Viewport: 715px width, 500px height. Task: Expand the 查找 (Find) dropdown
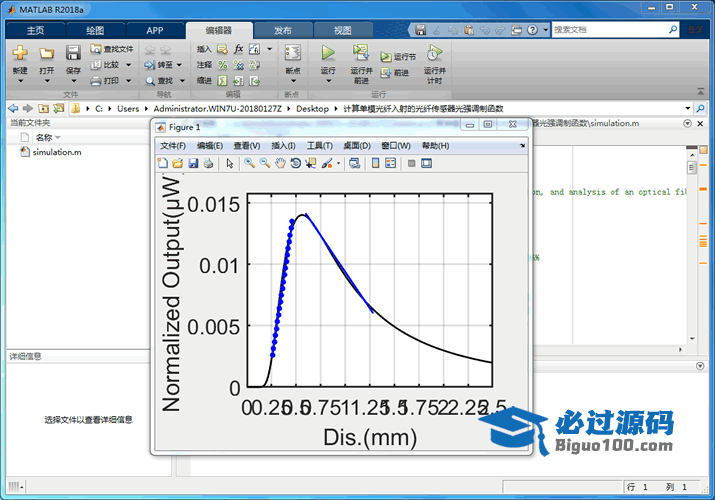pos(182,81)
